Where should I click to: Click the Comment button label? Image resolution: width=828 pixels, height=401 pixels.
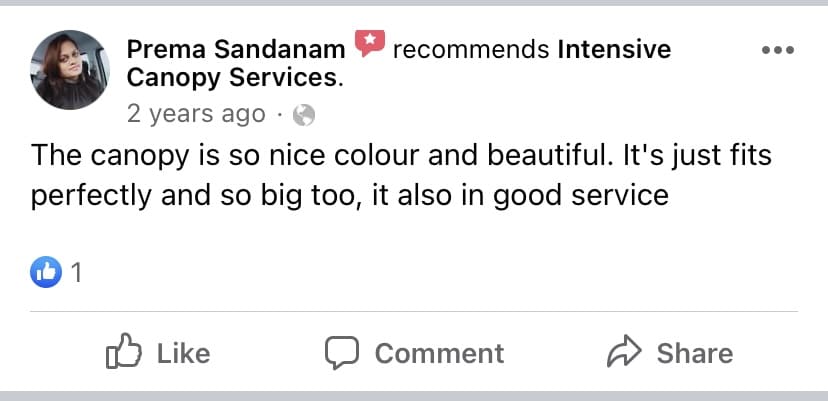click(439, 353)
